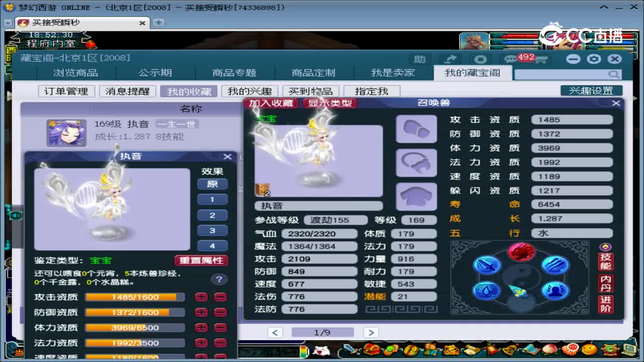Switch to the 我是卖家 tab

pyautogui.click(x=393, y=73)
